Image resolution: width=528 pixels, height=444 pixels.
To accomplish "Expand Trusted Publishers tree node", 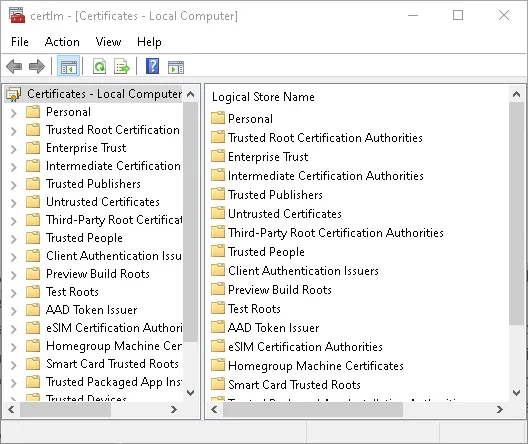I will coord(13,185).
